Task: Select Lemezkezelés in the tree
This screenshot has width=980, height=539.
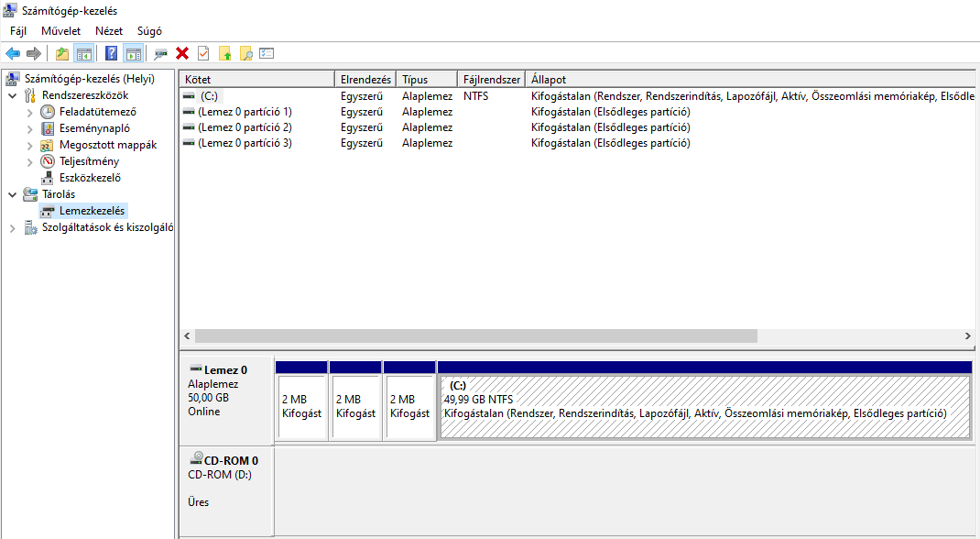Action: tap(92, 211)
